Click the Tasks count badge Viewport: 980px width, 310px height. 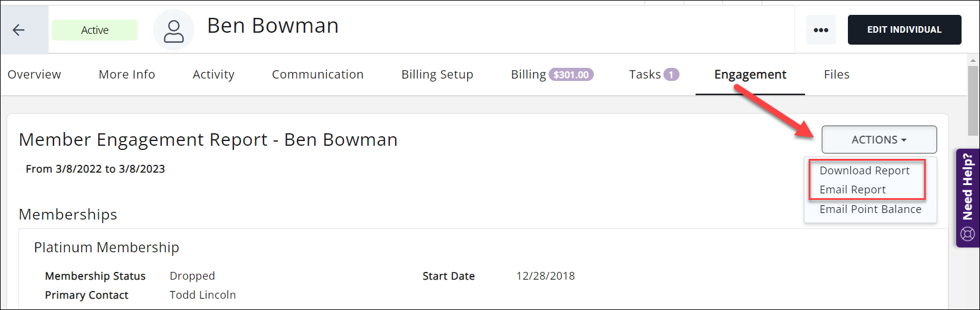671,75
